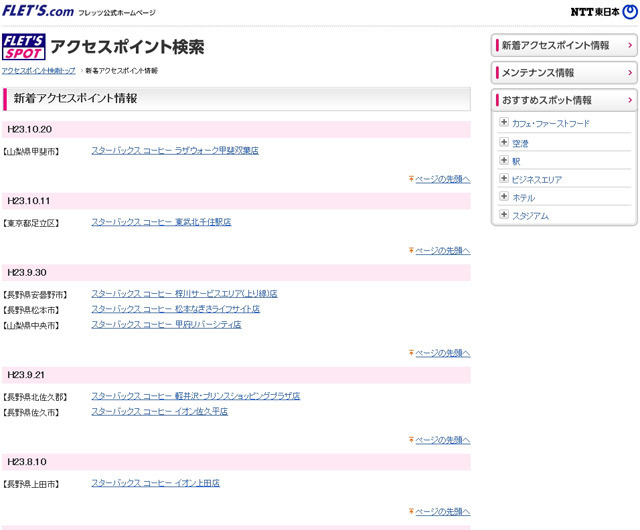Expand ビジネスエリア category plus icon
The image size is (640, 530).
(504, 178)
